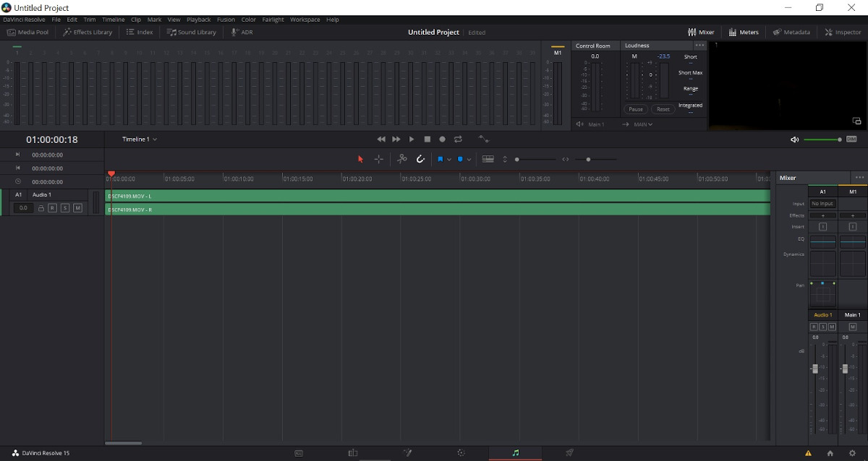Toggle loop playback button
Viewport: 868px width, 461px height.
[x=458, y=139]
